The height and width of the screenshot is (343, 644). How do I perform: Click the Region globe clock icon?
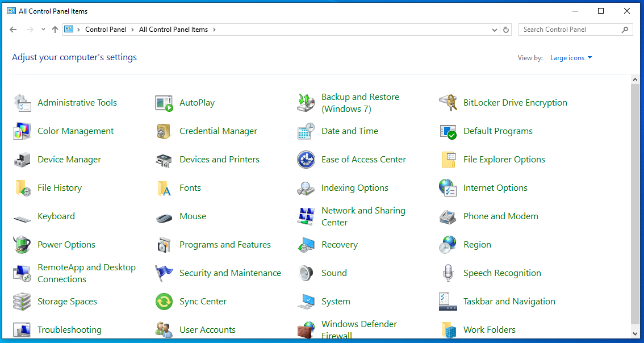click(x=448, y=244)
